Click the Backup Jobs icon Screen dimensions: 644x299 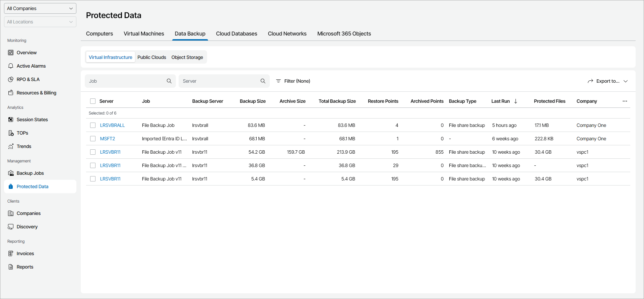(x=11, y=173)
